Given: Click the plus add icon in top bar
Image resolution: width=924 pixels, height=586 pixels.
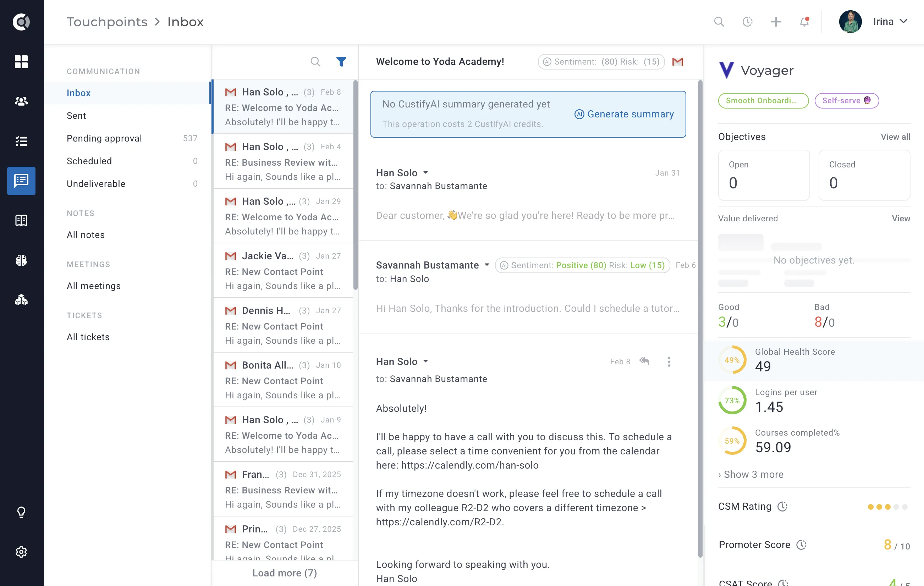Looking at the screenshot, I should coord(776,22).
